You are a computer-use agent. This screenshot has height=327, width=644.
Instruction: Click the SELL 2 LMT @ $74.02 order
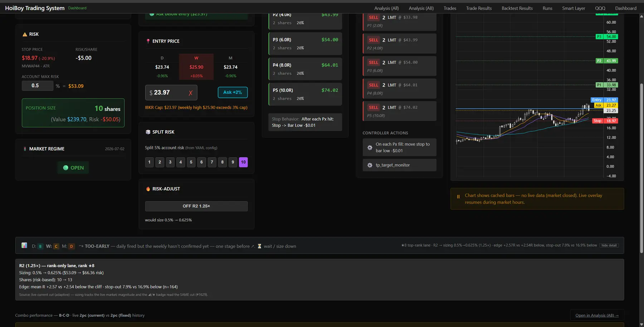point(400,111)
